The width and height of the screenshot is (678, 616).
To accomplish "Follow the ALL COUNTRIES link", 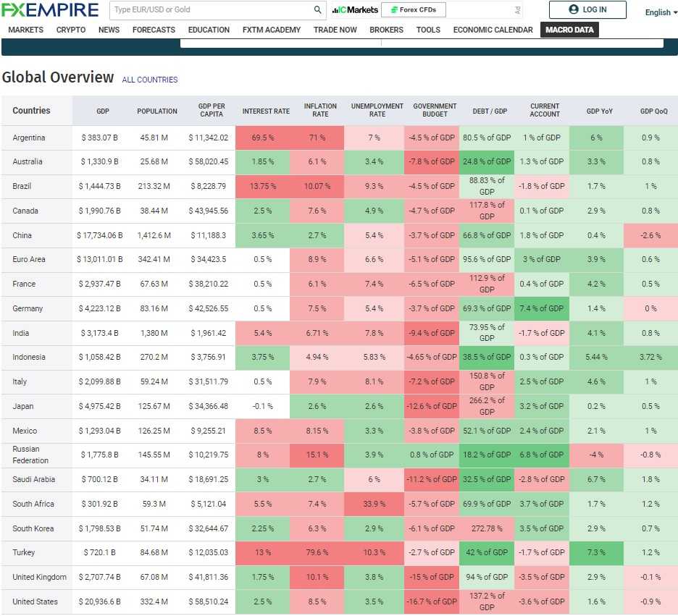I will [x=150, y=80].
